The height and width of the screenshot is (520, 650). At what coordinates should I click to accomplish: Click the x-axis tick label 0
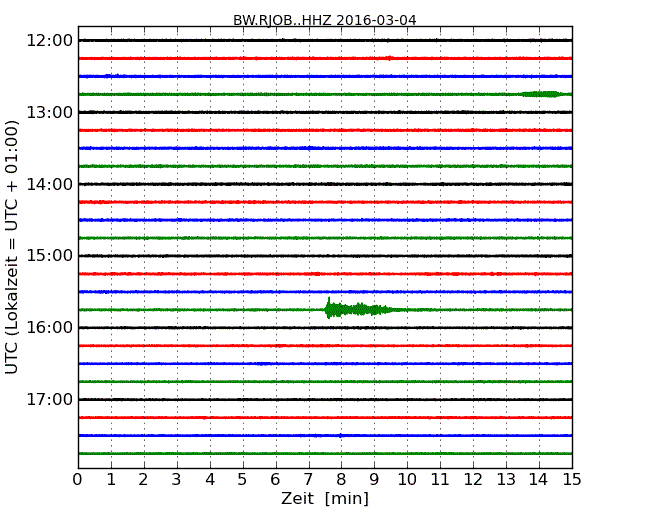pos(78,480)
